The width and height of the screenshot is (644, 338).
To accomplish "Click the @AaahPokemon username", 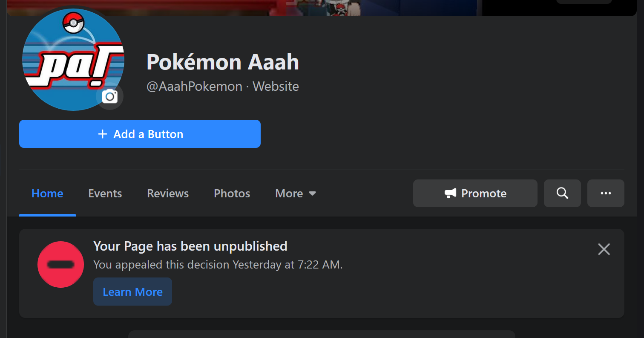I will pyautogui.click(x=194, y=87).
